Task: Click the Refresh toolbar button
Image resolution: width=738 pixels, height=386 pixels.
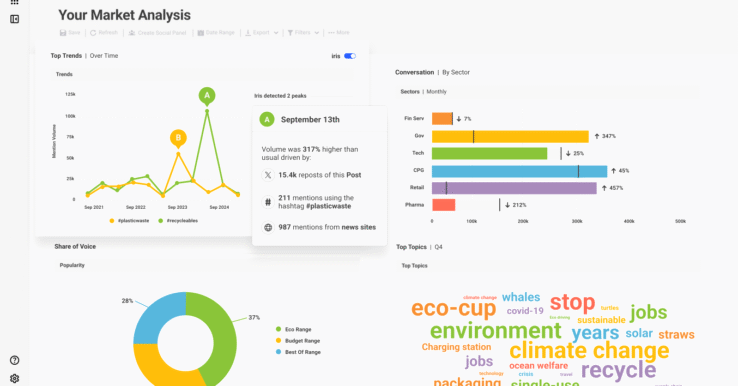Action: 104,32
